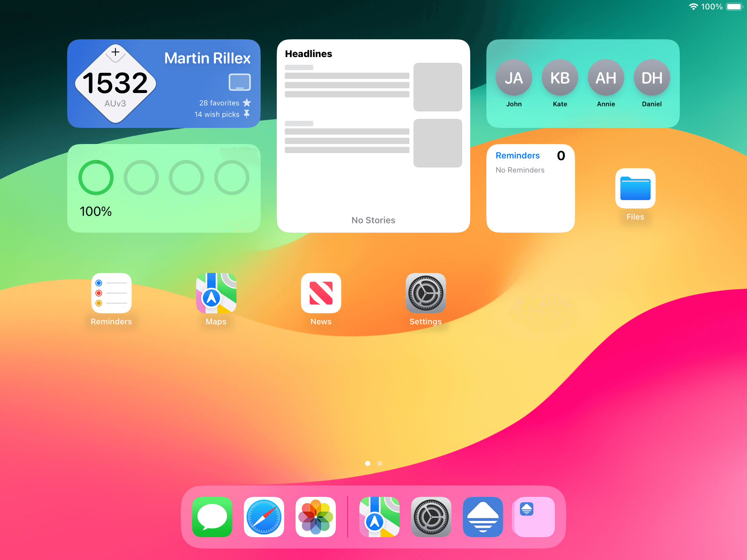Image resolution: width=747 pixels, height=560 pixels.
Task: Open the Files app
Action: coord(635,188)
